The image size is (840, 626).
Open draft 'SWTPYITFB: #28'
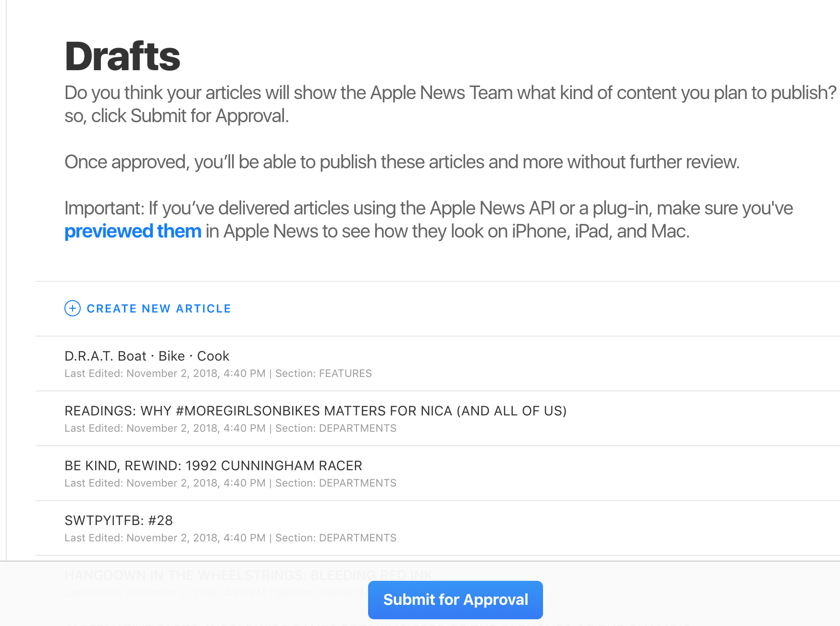click(119, 520)
